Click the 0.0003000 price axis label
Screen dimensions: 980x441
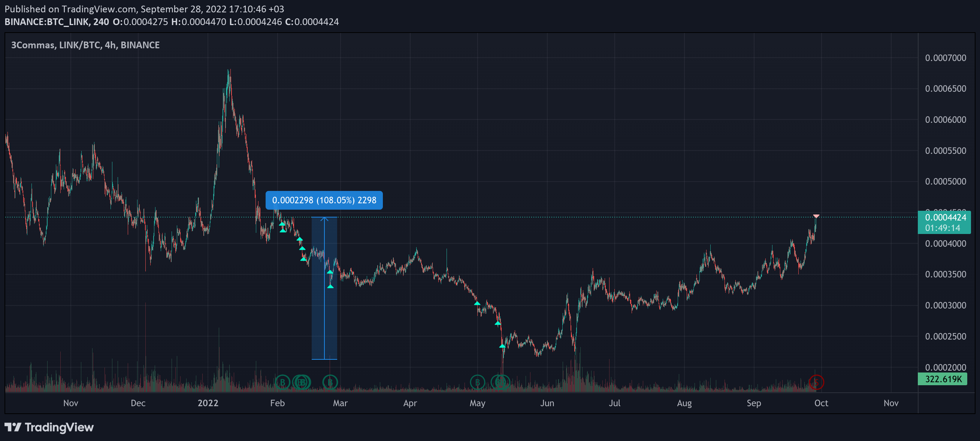coord(946,305)
